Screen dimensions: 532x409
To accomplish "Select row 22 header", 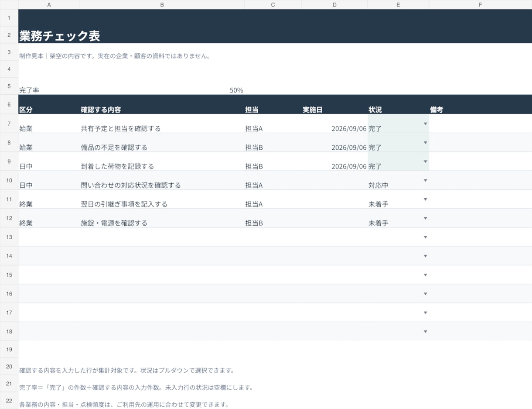I will click(9, 401).
